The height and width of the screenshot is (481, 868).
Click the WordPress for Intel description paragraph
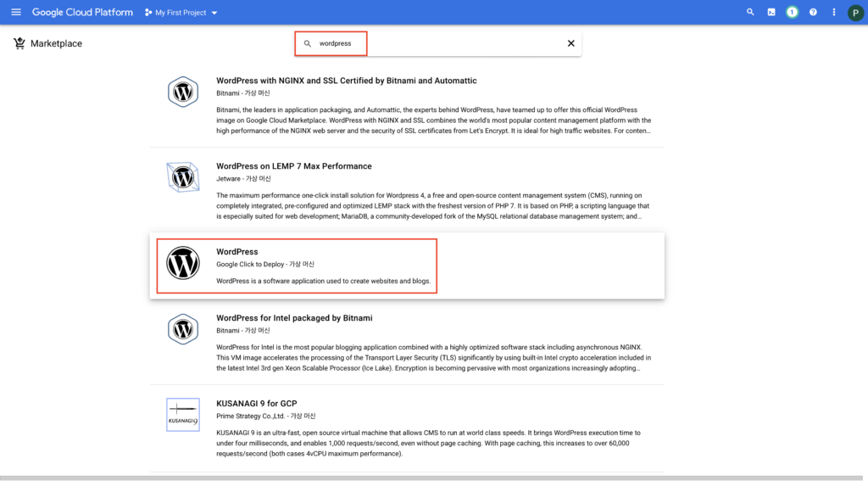point(433,358)
